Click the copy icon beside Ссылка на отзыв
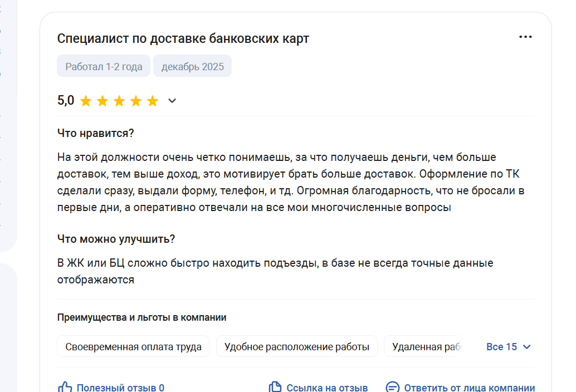 275,388
